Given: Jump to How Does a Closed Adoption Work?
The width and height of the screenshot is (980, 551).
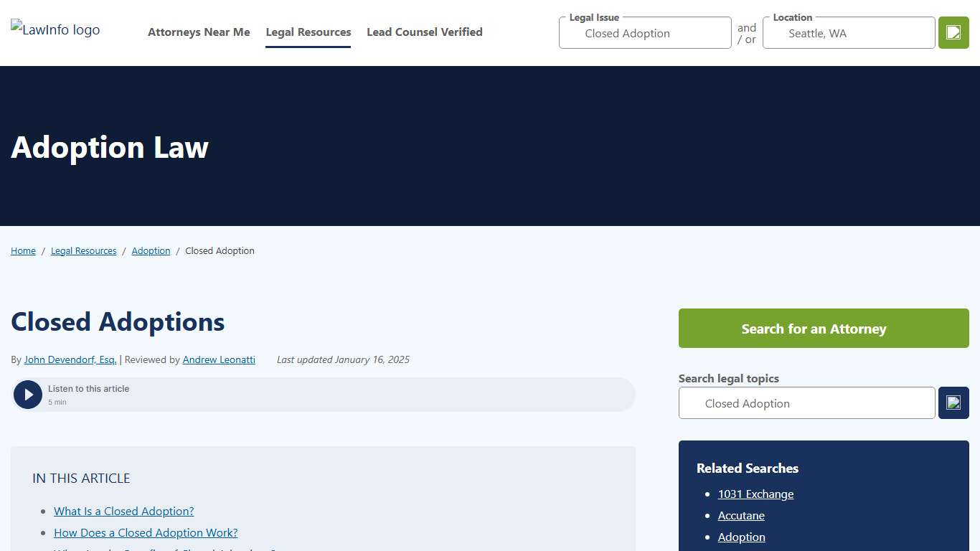Looking at the screenshot, I should [146, 533].
